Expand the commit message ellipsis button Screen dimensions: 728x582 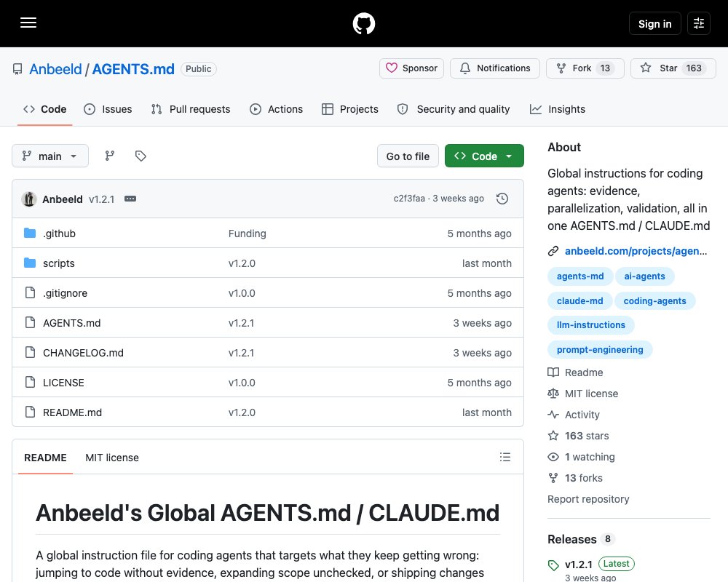coord(130,199)
